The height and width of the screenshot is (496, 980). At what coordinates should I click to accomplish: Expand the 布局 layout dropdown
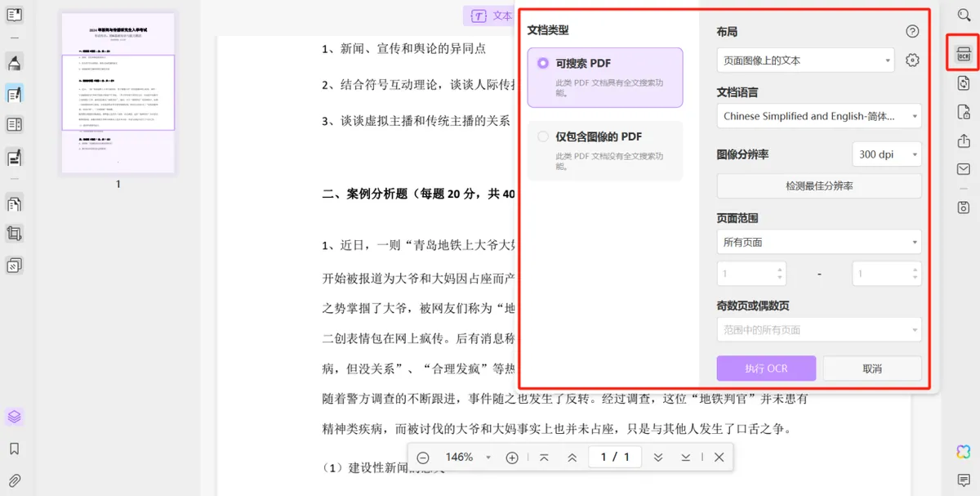805,60
